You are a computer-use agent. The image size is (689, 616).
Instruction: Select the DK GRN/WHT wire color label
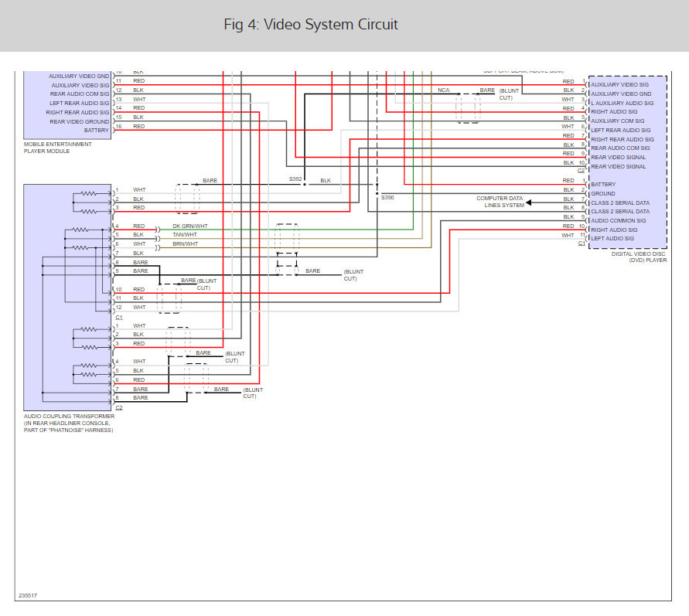pos(189,226)
